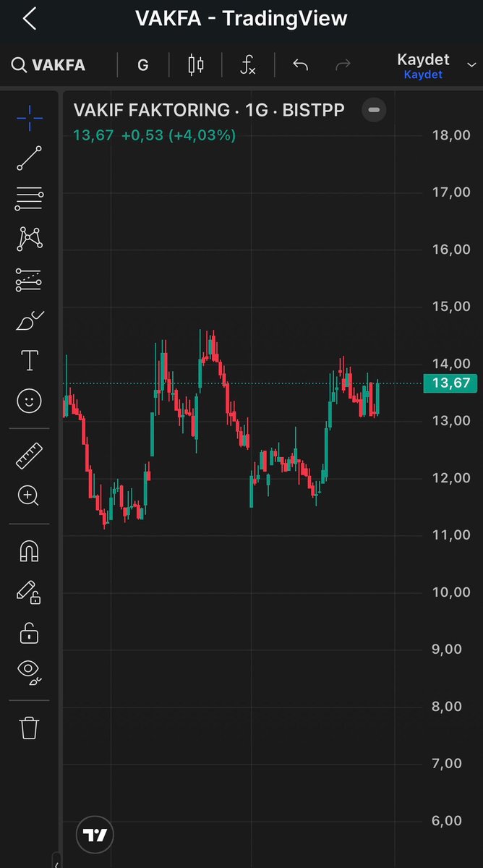Click the trash remove drawings icon
Screen dimensions: 483x868
tap(30, 728)
